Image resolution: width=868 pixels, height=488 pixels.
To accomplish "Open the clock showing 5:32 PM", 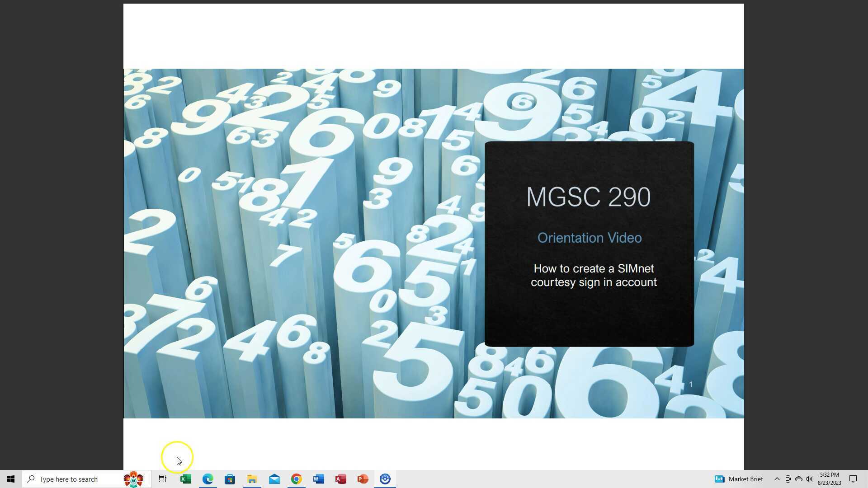I will point(829,479).
